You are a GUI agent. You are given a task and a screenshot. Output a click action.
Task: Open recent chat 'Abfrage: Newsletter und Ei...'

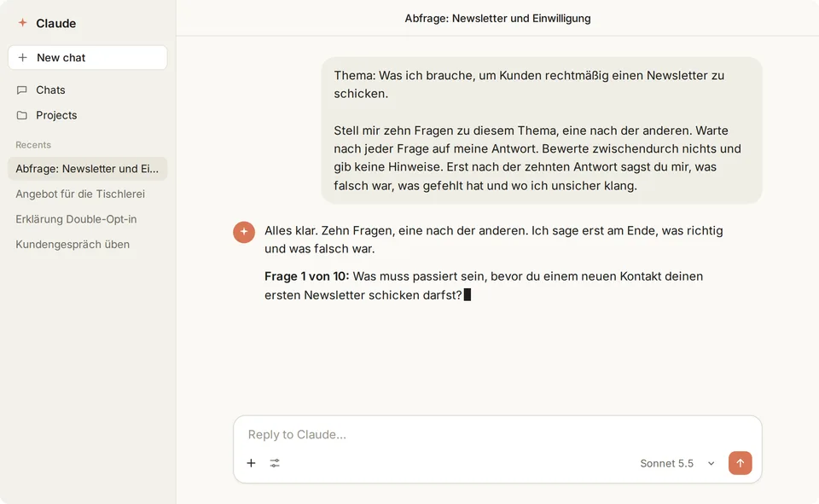88,169
